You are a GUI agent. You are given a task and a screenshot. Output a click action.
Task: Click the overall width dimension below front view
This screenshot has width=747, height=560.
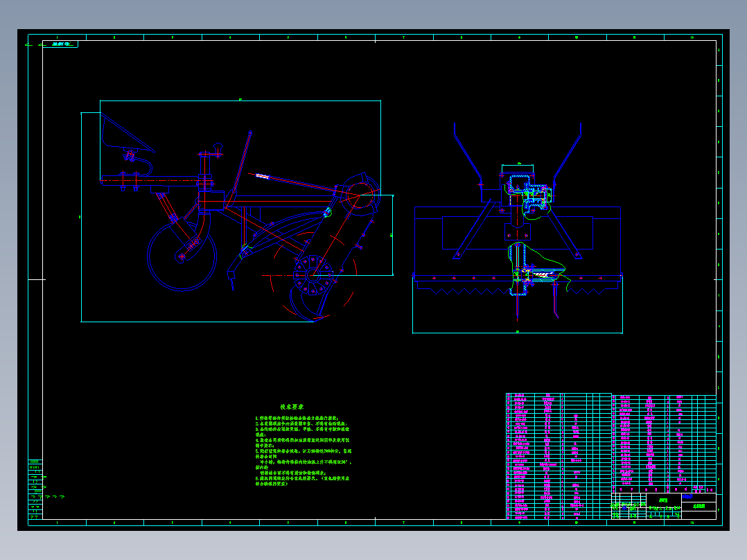(x=518, y=333)
